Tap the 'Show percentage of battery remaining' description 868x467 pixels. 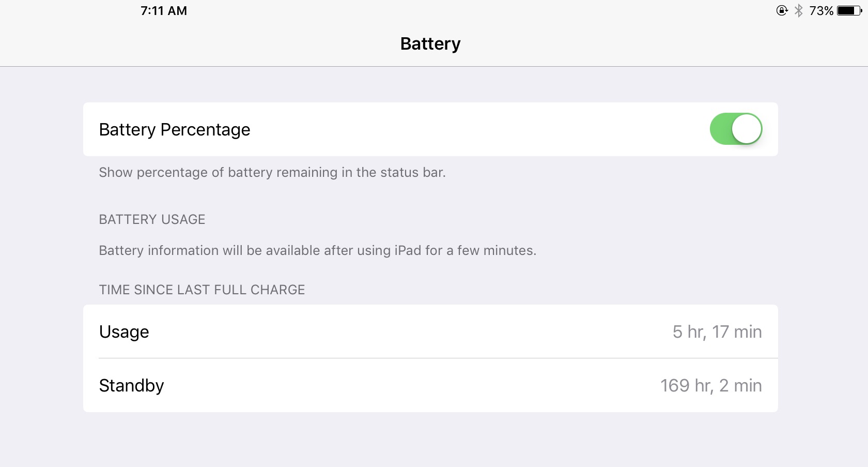coord(272,172)
